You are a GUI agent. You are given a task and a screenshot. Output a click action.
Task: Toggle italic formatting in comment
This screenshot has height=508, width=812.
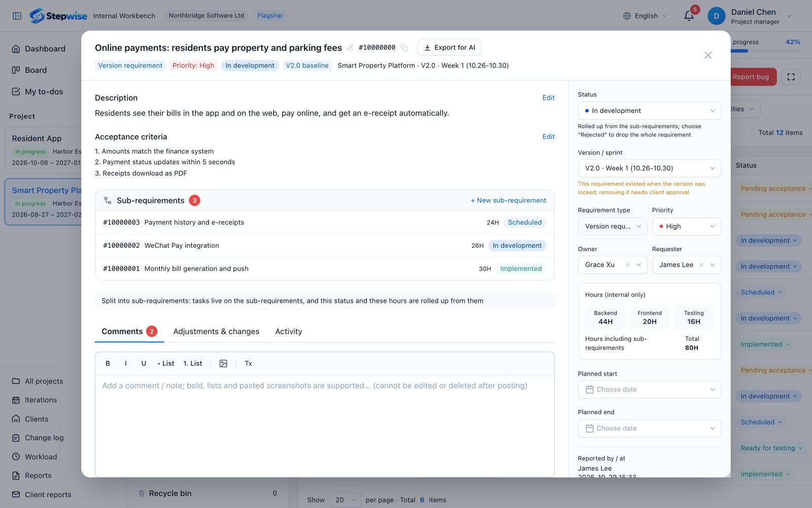(x=125, y=363)
